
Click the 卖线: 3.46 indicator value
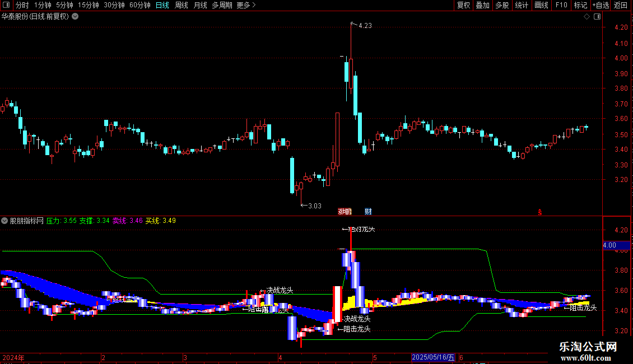tap(127, 221)
